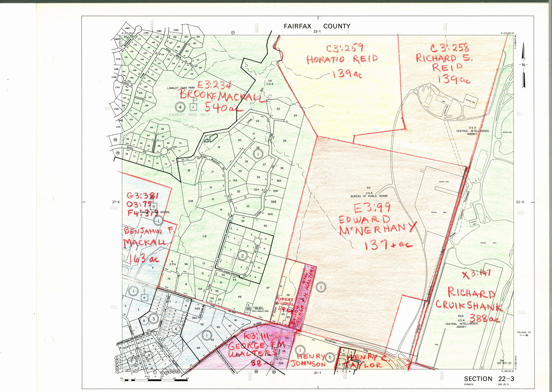Click the Not Thru road note
552x392 pixels.
tap(186, 159)
